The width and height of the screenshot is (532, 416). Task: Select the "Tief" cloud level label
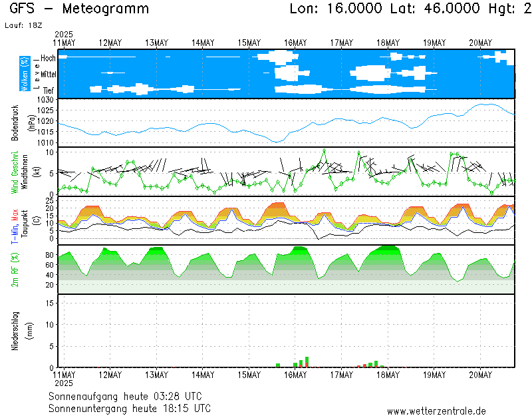[x=49, y=91]
